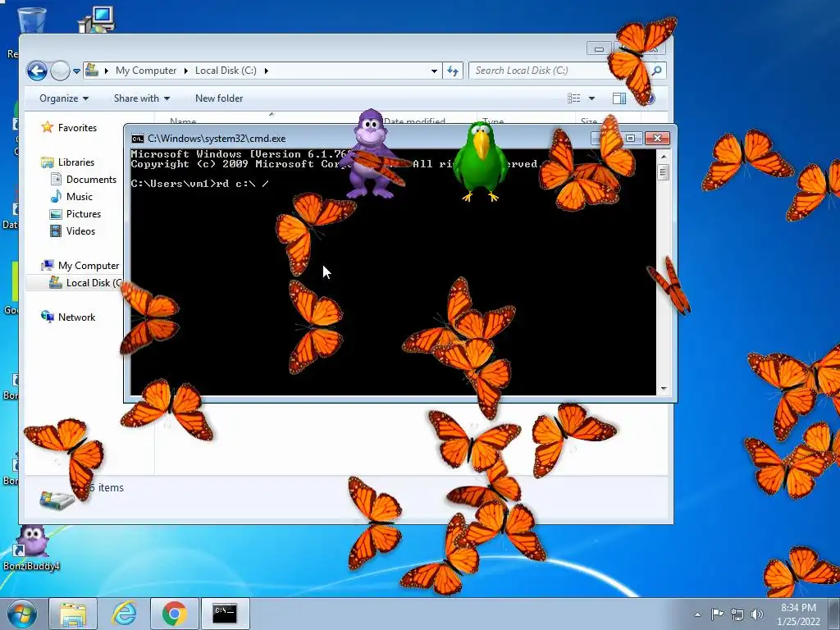This screenshot has height=630, width=840.
Task: Click the Videos film icon
Action: (x=55, y=231)
